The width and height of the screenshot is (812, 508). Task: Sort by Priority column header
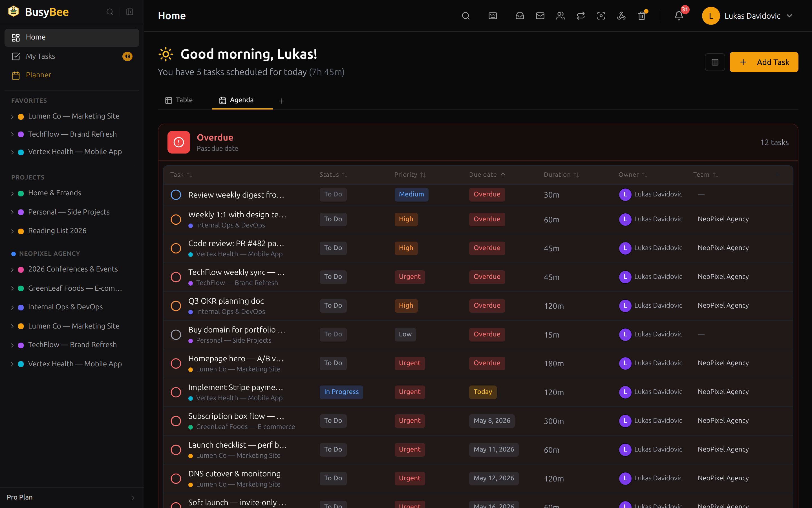(410, 175)
